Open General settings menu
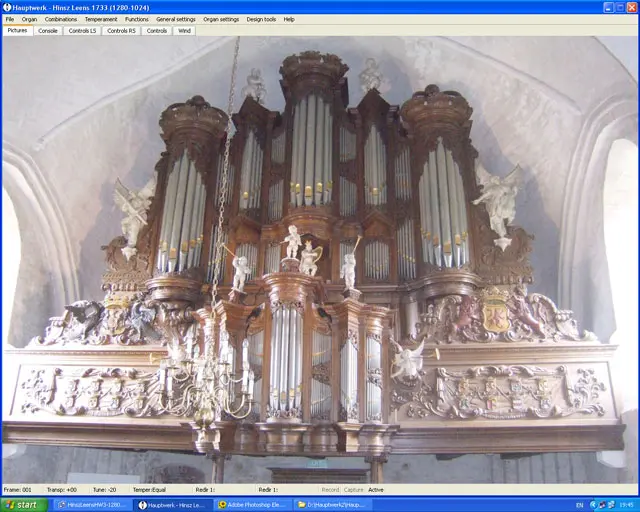This screenshot has height=512, width=640. pos(175,19)
